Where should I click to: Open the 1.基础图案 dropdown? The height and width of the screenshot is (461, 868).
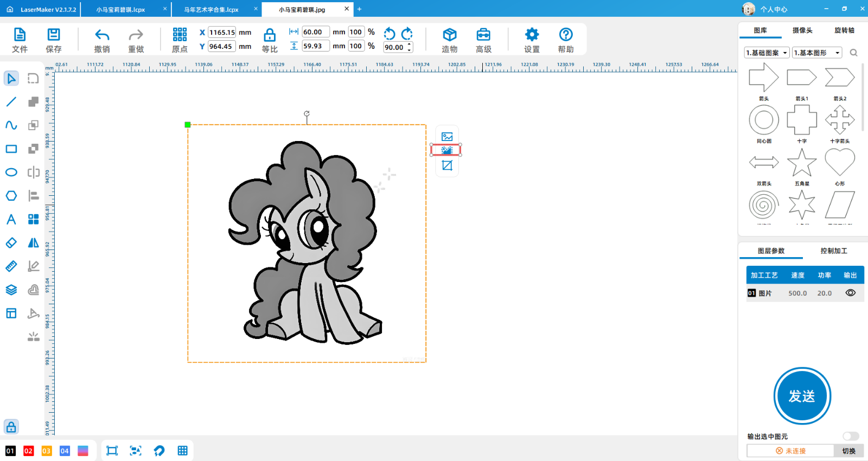[x=767, y=53]
